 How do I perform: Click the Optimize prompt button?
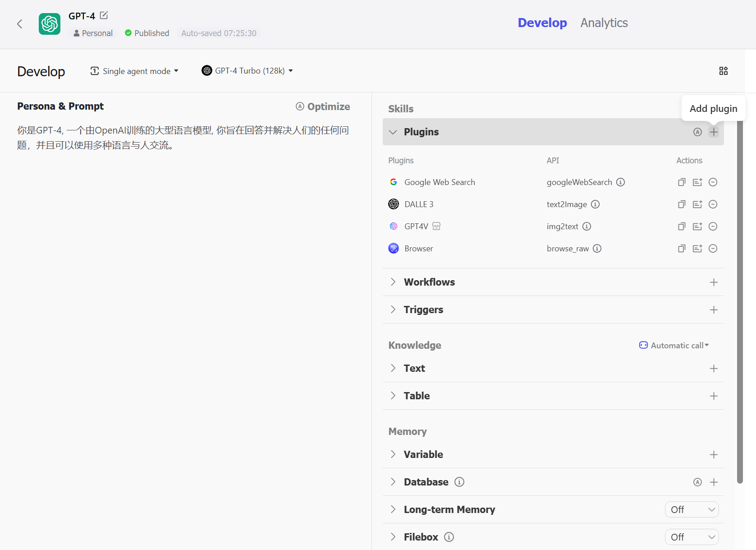(323, 106)
